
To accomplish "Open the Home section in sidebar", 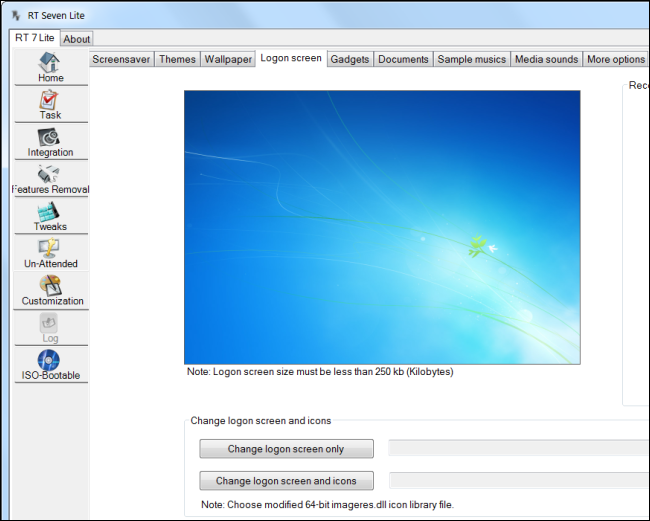I will point(51,67).
